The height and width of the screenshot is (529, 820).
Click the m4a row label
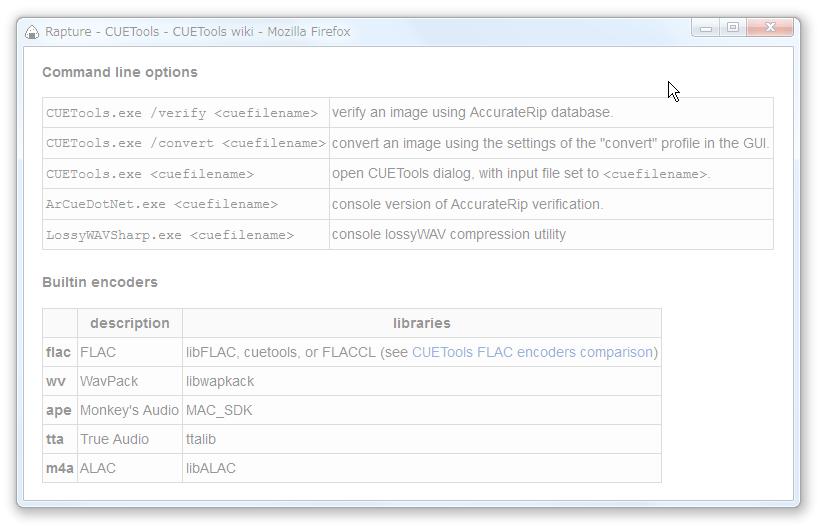(x=60, y=468)
